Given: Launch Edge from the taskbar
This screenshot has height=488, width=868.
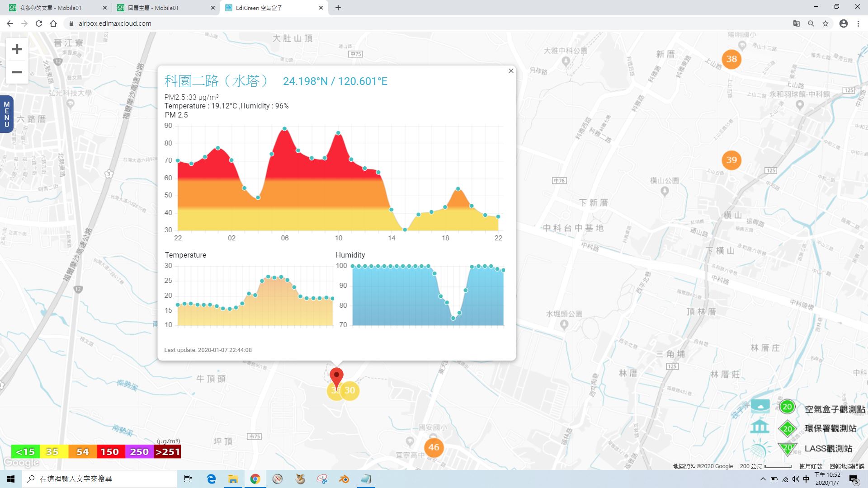Looking at the screenshot, I should (x=211, y=479).
